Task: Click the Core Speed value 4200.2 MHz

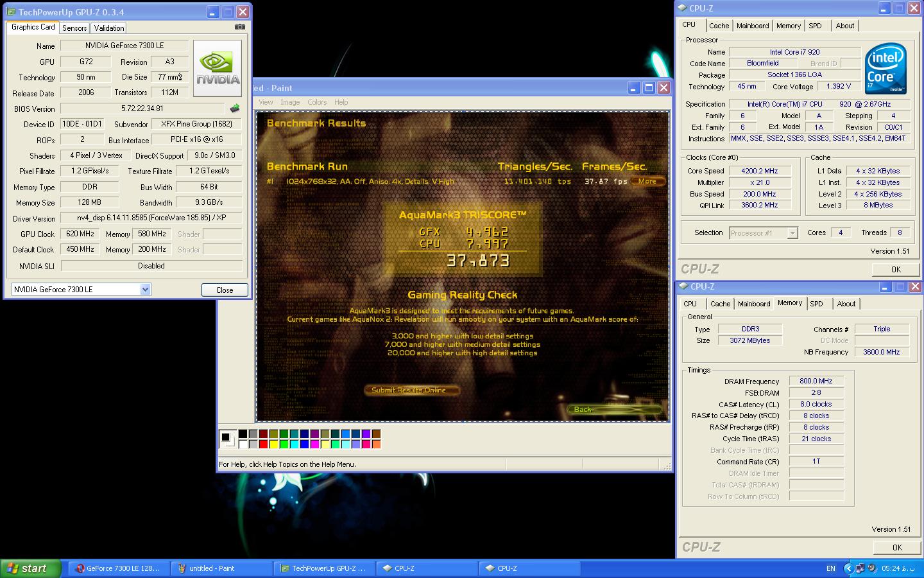Action: pyautogui.click(x=760, y=171)
